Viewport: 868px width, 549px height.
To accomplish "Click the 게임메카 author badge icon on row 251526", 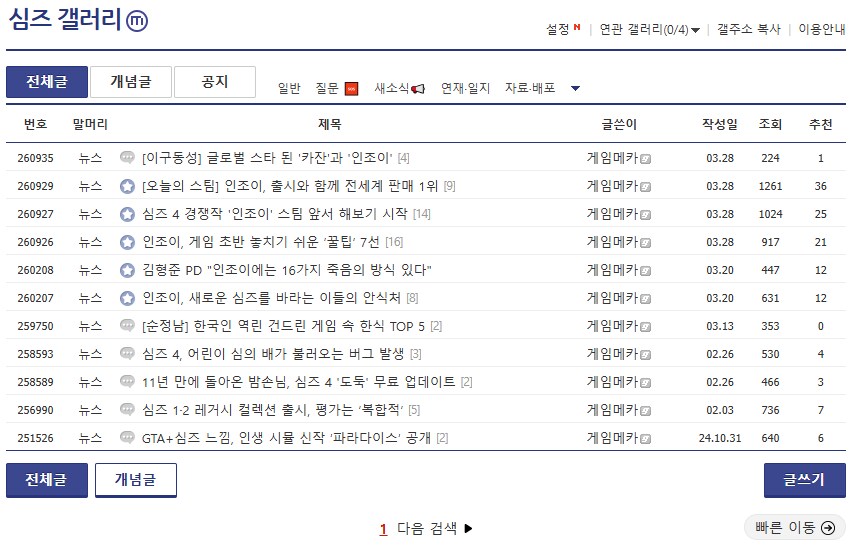I will point(645,439).
